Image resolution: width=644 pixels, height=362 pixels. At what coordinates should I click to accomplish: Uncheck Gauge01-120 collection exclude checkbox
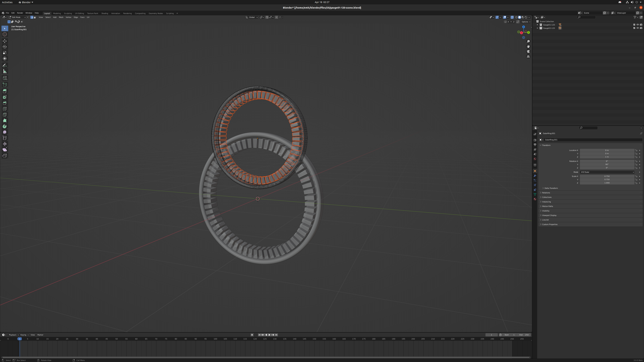pyautogui.click(x=634, y=25)
